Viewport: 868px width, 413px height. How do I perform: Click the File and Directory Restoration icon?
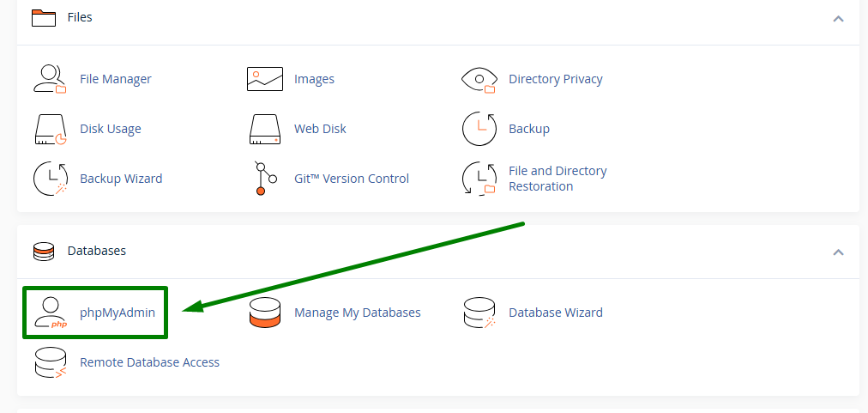click(x=479, y=179)
